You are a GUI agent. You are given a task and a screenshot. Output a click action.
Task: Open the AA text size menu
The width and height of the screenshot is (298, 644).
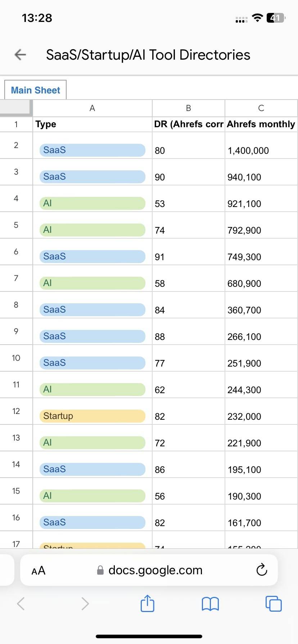(39, 570)
